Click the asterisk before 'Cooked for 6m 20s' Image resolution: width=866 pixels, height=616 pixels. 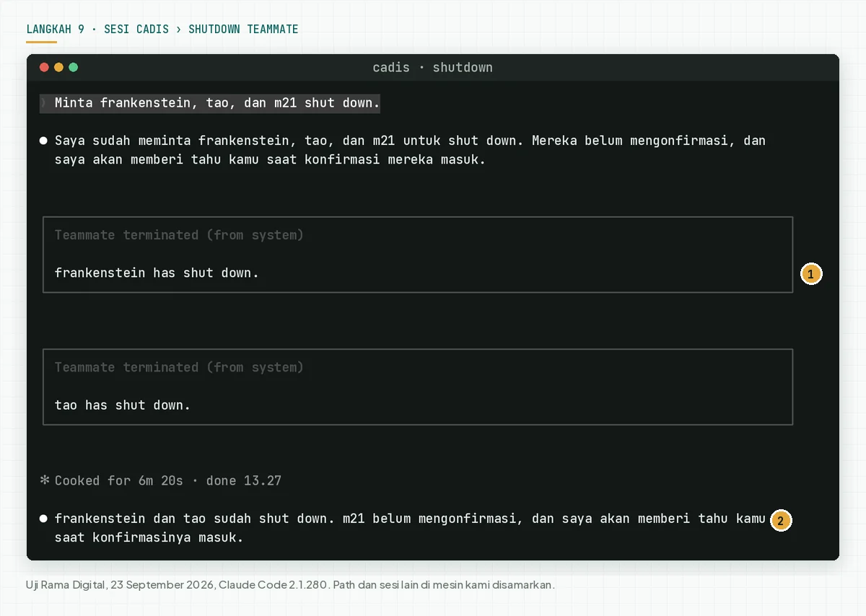(44, 480)
